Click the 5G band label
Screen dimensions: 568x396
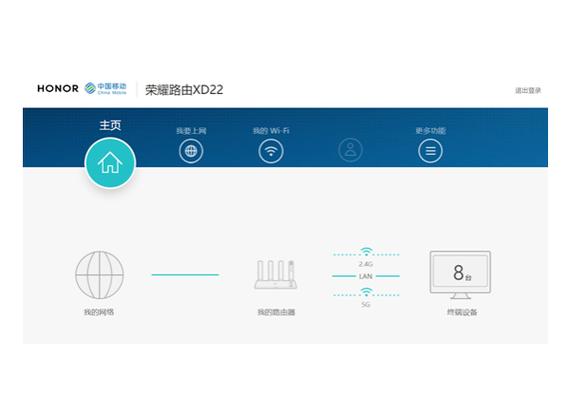click(366, 304)
